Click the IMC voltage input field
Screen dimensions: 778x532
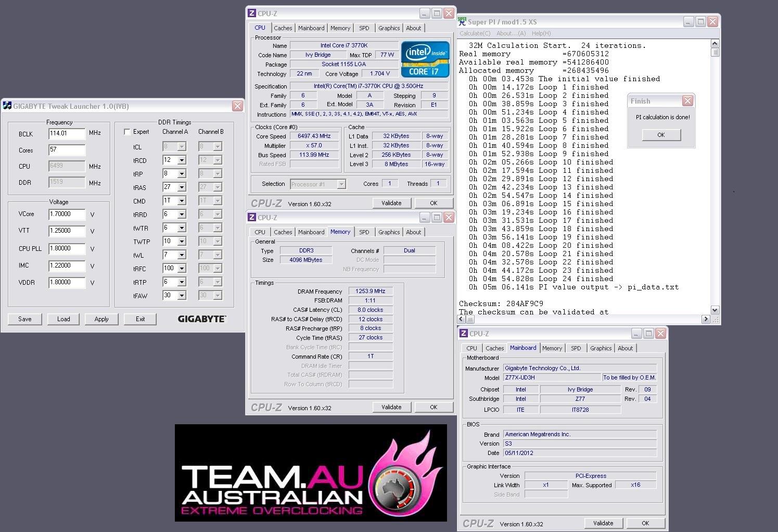[67, 265]
